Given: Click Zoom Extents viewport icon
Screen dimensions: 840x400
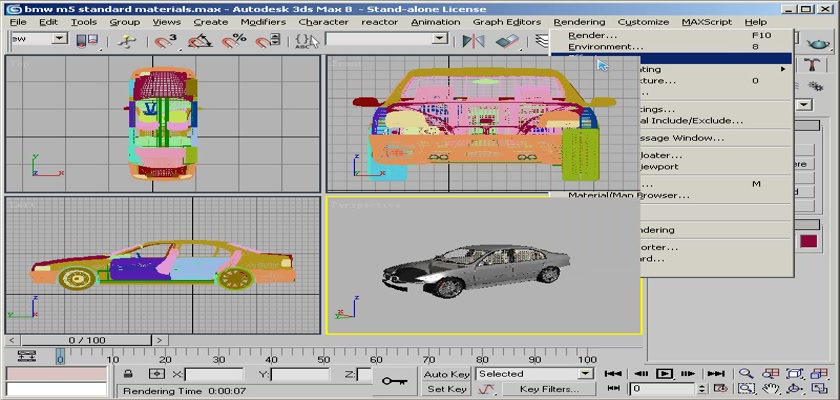Looking at the screenshot, I should tap(794, 374).
